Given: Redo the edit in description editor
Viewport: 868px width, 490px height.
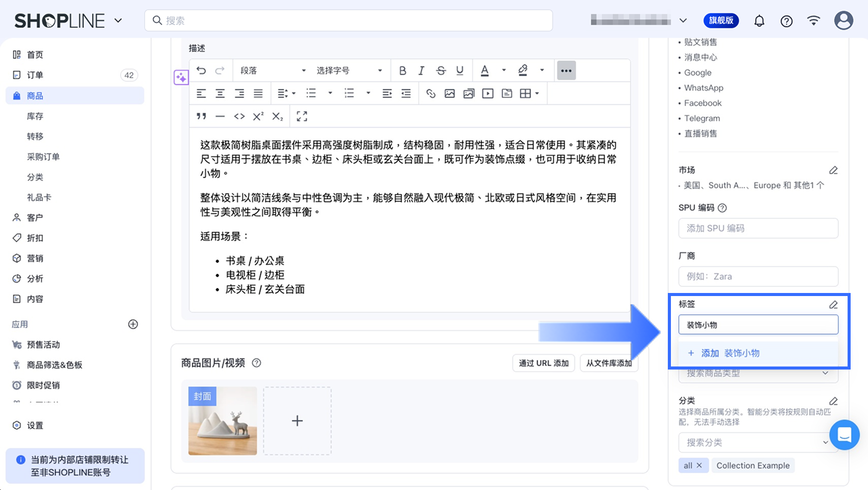Looking at the screenshot, I should click(220, 70).
